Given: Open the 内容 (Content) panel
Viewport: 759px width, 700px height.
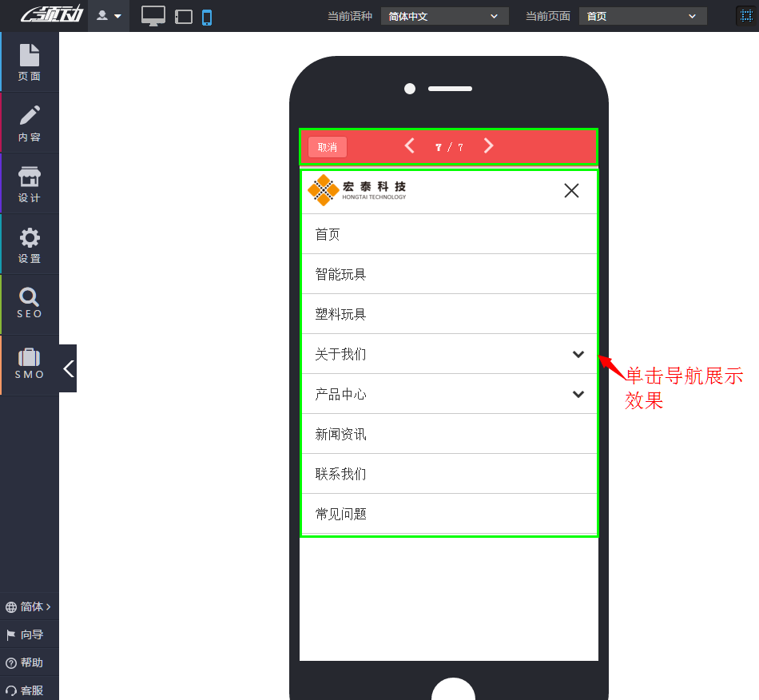Looking at the screenshot, I should click(30, 122).
